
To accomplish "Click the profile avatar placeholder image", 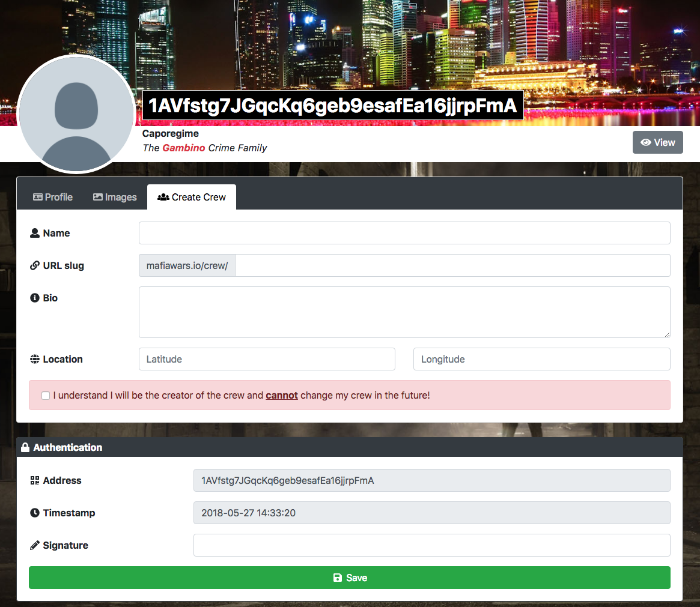I will point(76,114).
